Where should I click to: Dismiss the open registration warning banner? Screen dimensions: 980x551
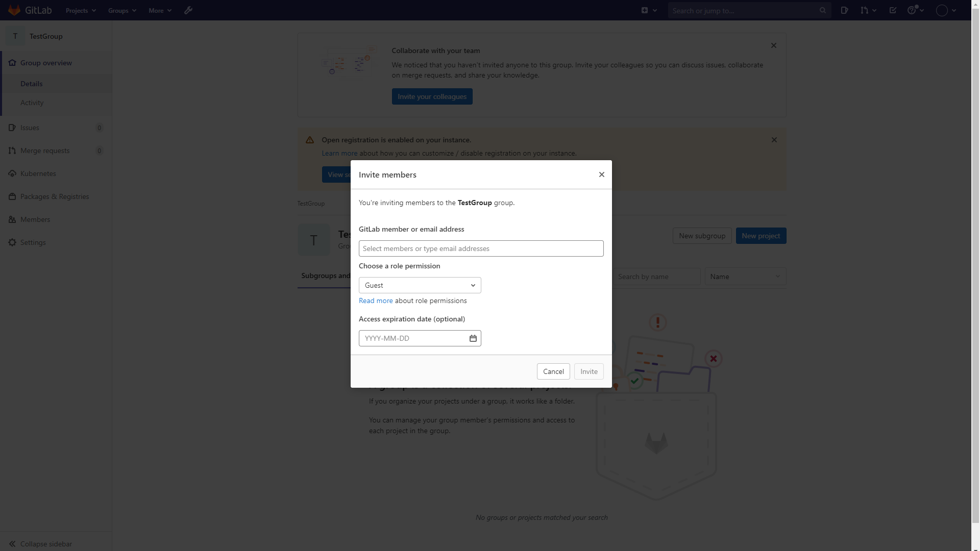pyautogui.click(x=774, y=140)
